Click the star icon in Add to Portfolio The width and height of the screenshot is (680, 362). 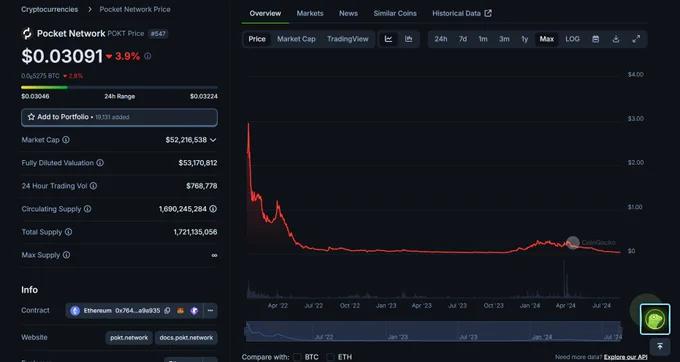[x=31, y=117]
